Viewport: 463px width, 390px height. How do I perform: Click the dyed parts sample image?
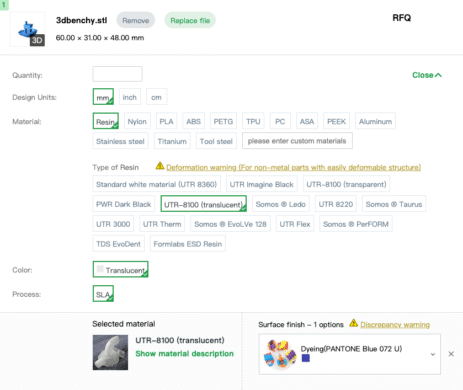pos(280,354)
